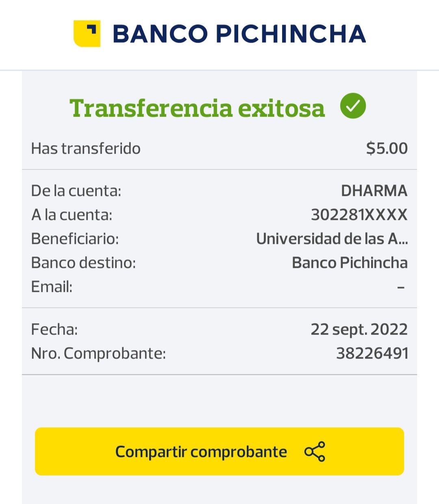Click the Fecha label
Viewport: 439px width, 504px height.
(x=54, y=329)
